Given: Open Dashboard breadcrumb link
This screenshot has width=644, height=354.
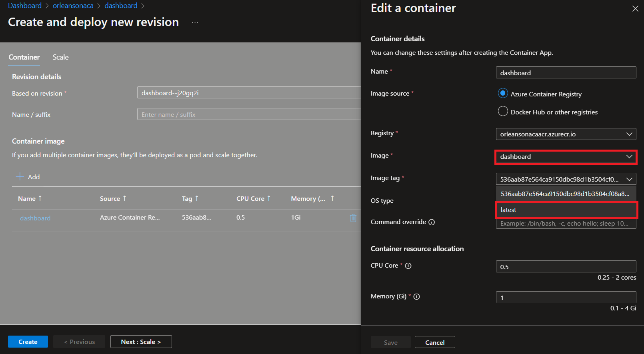Looking at the screenshot, I should (25, 6).
